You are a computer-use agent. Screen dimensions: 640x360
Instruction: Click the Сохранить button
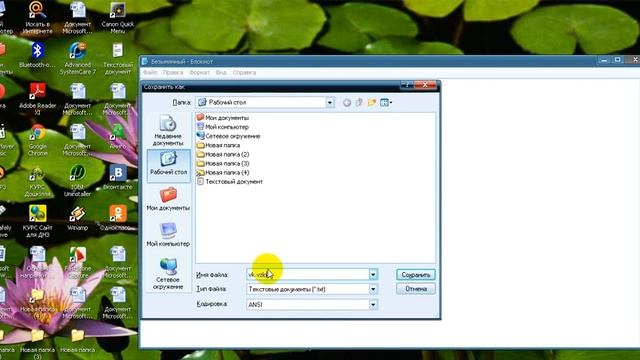[416, 275]
